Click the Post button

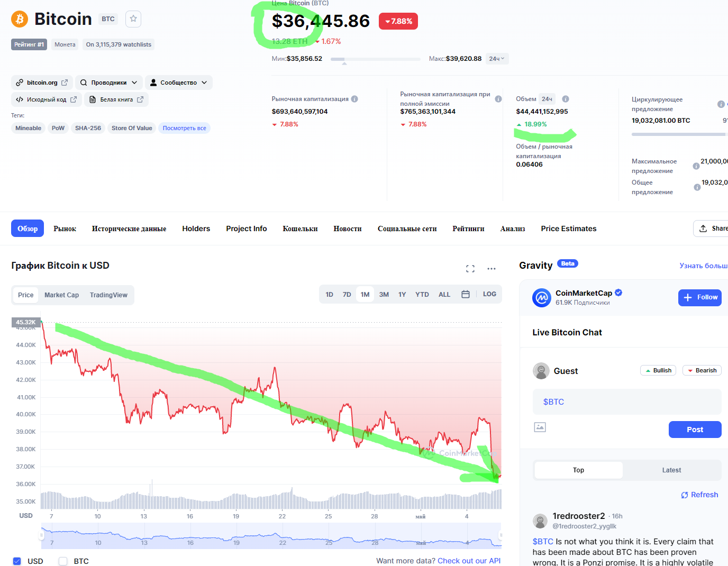pos(695,430)
